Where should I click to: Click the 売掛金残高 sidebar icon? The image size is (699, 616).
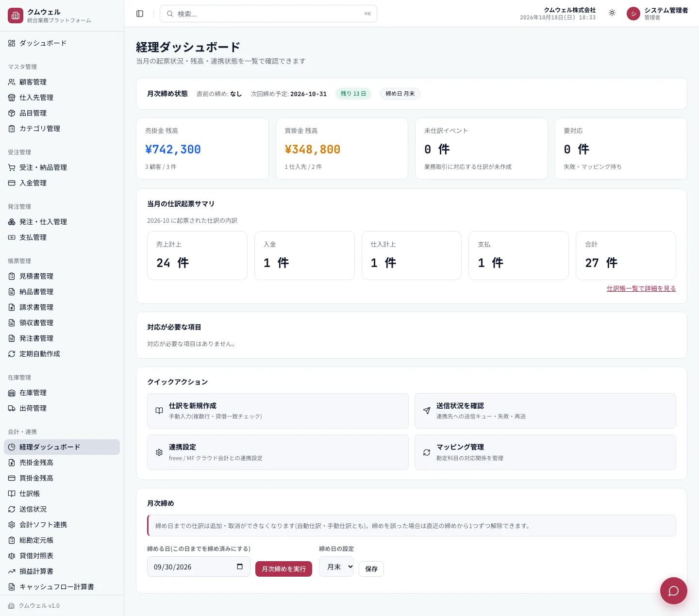(12, 463)
